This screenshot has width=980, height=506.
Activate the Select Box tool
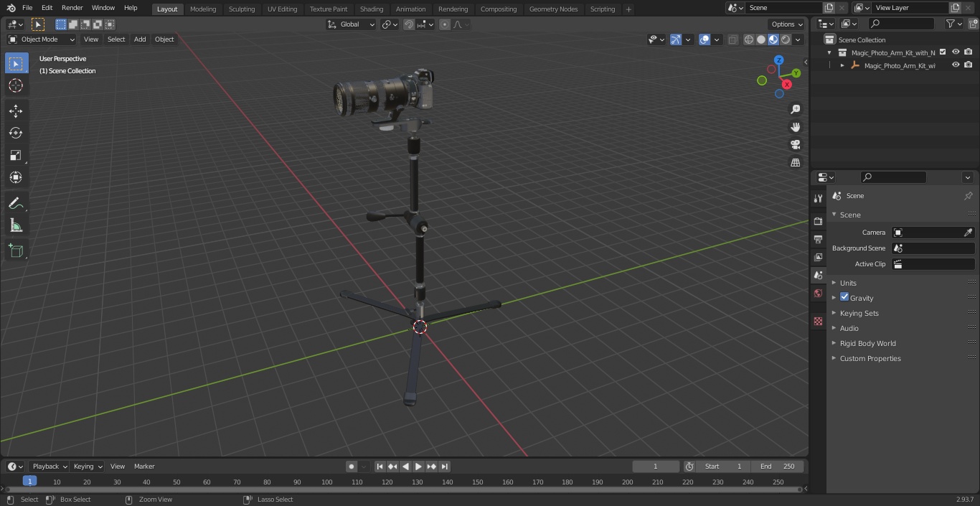coord(16,63)
